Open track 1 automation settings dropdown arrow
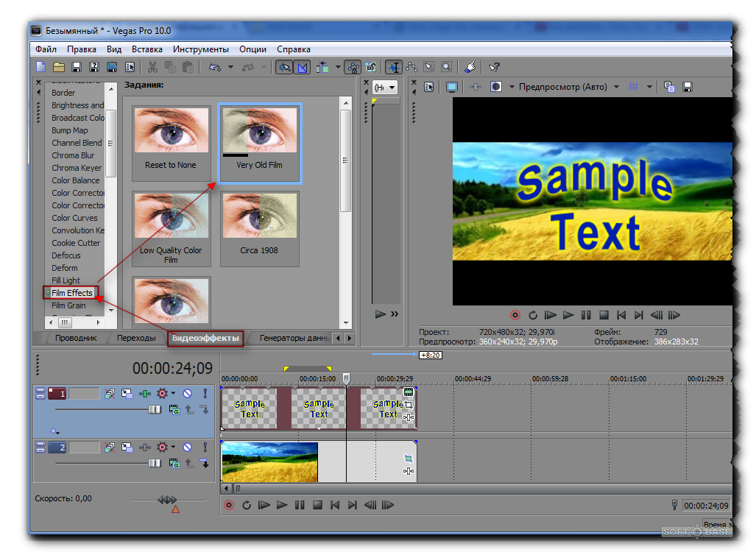The image size is (756, 555). click(x=173, y=393)
